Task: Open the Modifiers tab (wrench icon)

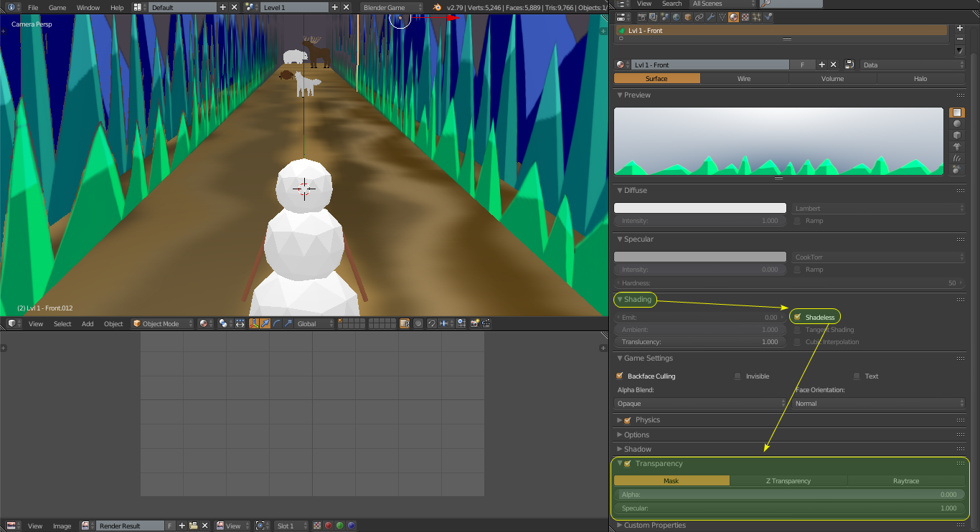Action: (x=711, y=17)
